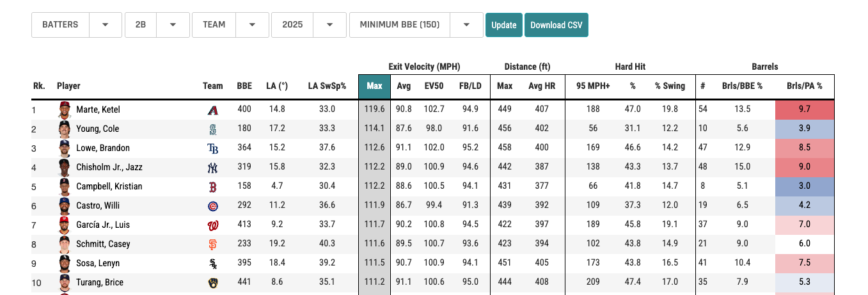Sort table by Max exit velocity header

374,86
